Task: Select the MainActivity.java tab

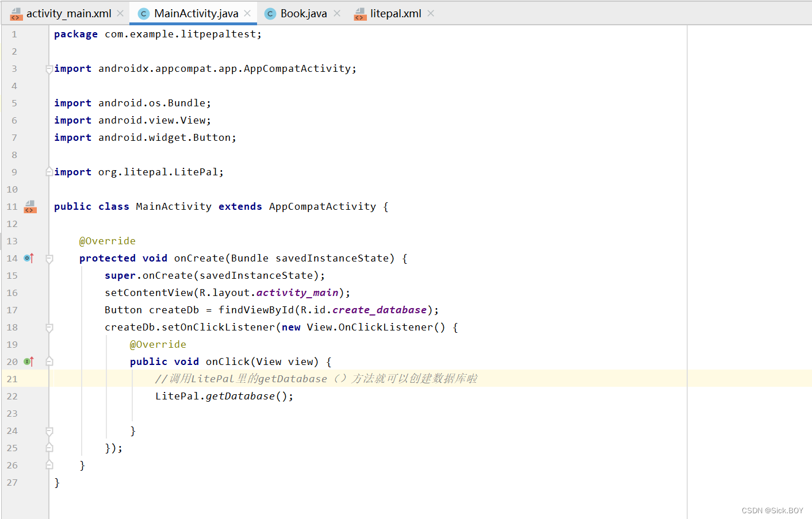Action: (196, 13)
